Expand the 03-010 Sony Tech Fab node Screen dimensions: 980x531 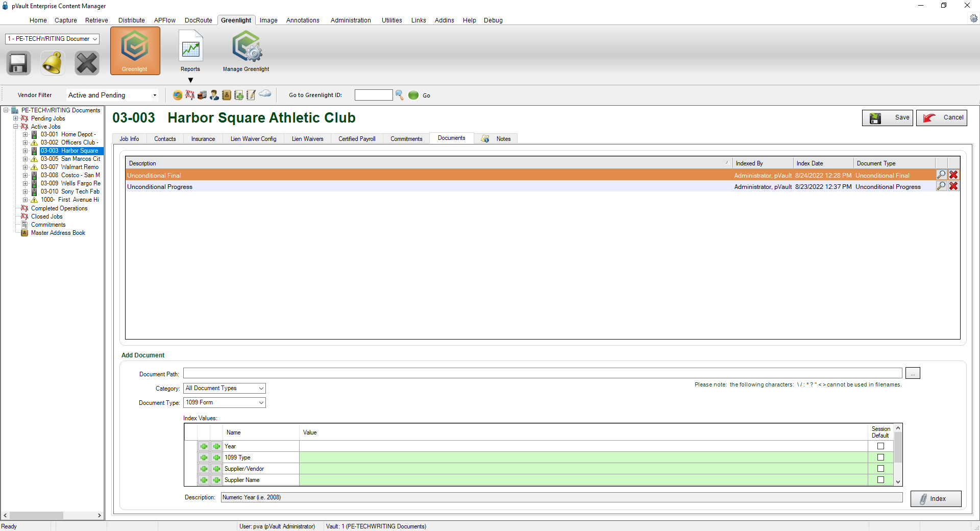[25, 191]
